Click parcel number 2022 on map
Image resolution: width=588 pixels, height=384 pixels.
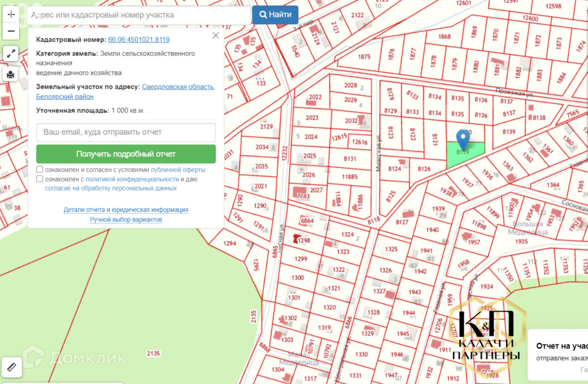click(x=315, y=97)
